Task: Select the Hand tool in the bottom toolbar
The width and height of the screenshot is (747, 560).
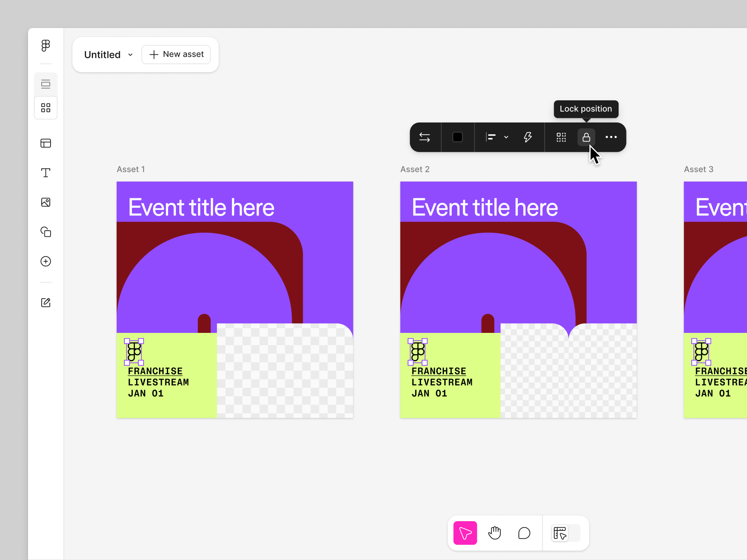Action: tap(494, 533)
